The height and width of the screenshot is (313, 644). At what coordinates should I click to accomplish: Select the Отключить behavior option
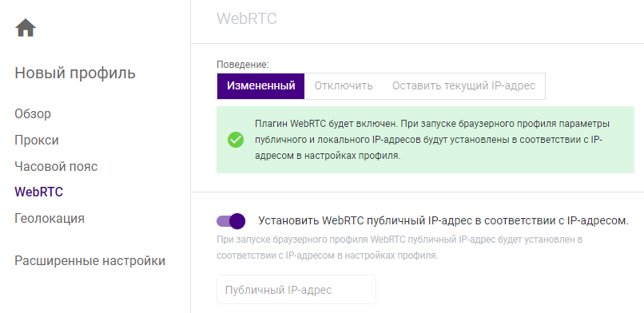(344, 86)
